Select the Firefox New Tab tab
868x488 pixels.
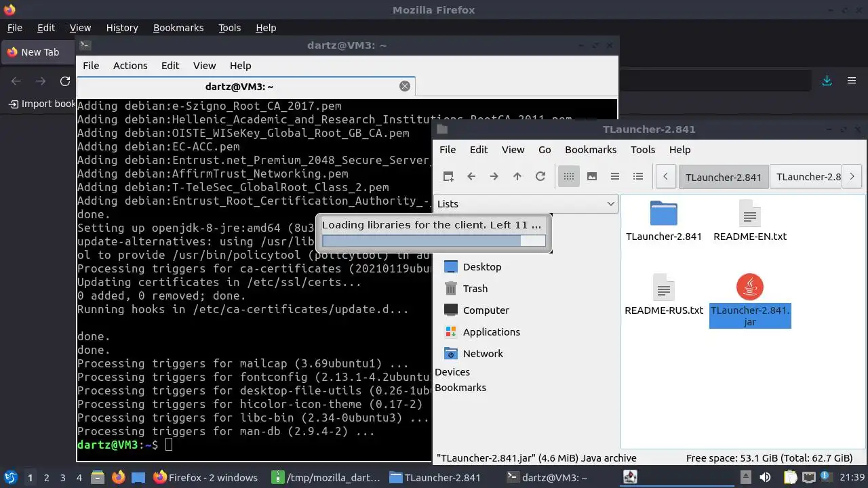point(39,52)
